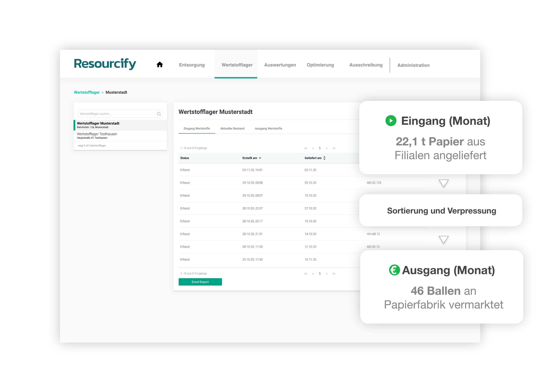Image resolution: width=540 pixels, height=392 pixels.
Task: Go to previous page in bottom pagination
Action: click(313, 273)
